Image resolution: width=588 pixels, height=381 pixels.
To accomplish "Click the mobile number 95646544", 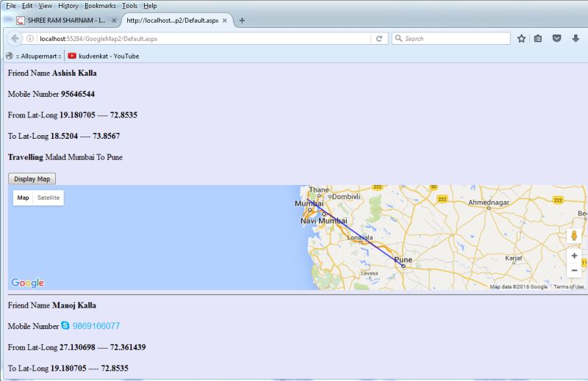I will (x=78, y=94).
